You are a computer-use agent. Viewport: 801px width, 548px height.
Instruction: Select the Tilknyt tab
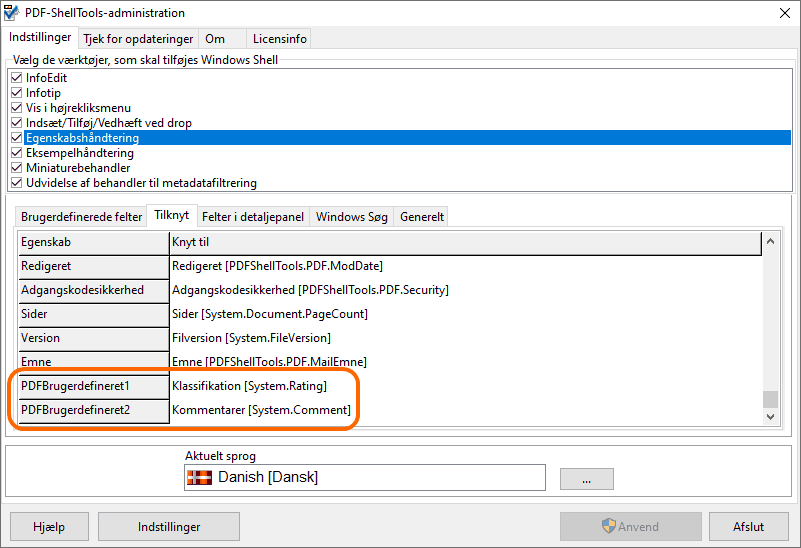[x=172, y=215]
